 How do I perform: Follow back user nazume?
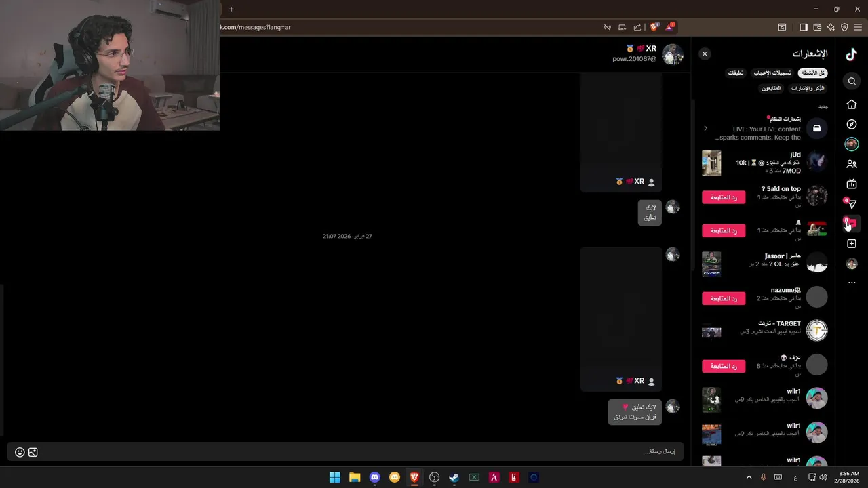(x=724, y=298)
